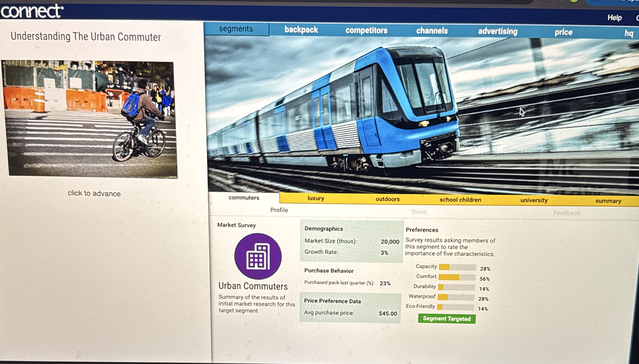This screenshot has width=639, height=364.
Task: Click the Segment Targeted button
Action: tap(446, 318)
